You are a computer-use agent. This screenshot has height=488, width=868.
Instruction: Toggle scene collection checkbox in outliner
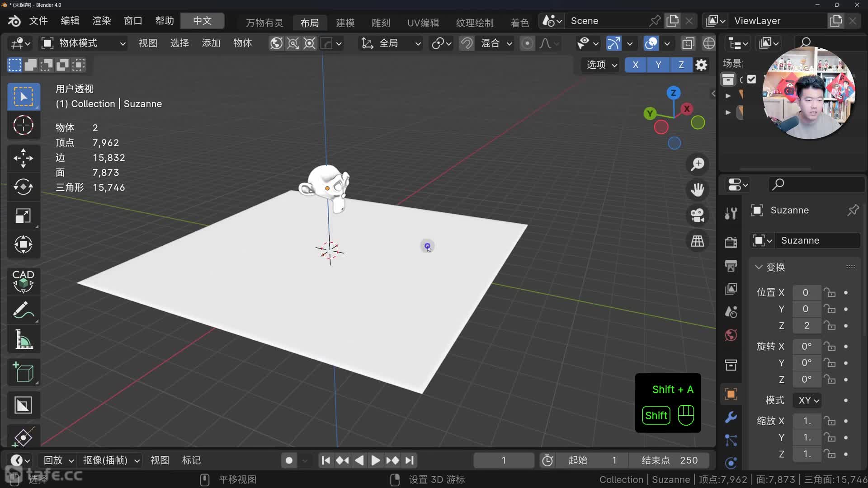[x=751, y=80]
